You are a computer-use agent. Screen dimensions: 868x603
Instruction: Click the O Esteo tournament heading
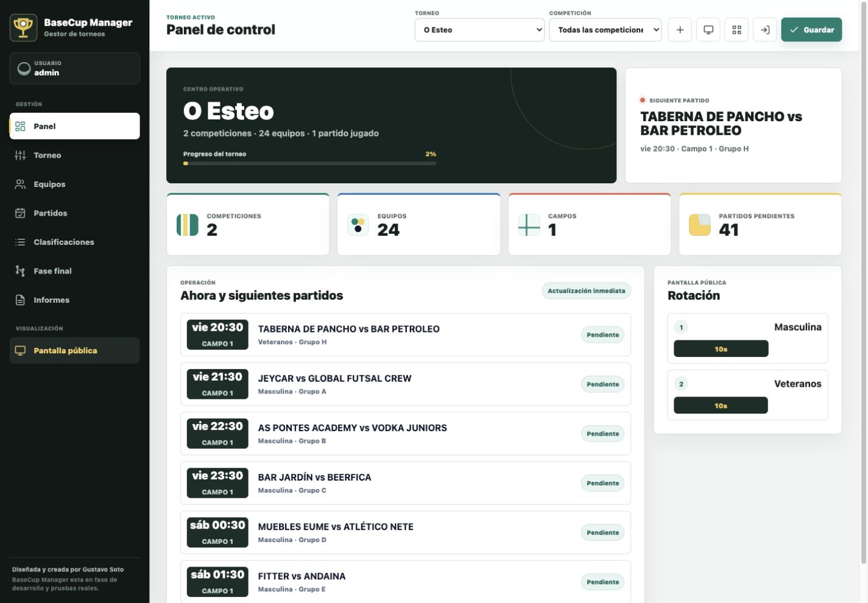(228, 111)
